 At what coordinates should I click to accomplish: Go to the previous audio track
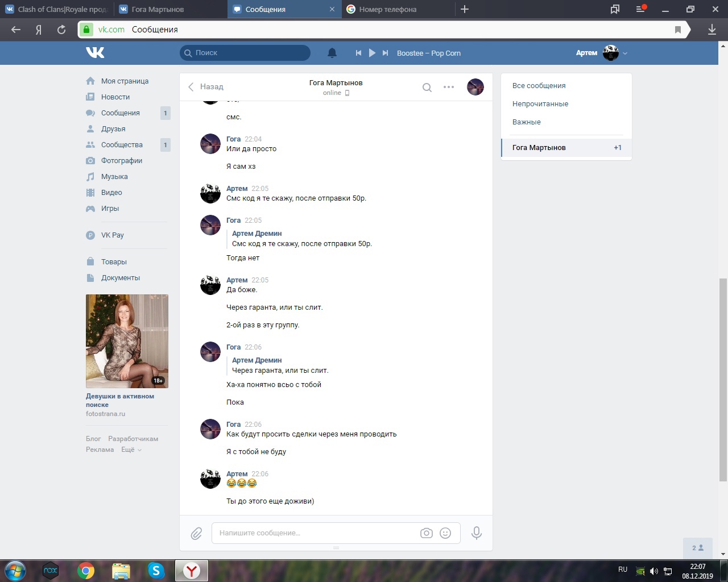358,53
